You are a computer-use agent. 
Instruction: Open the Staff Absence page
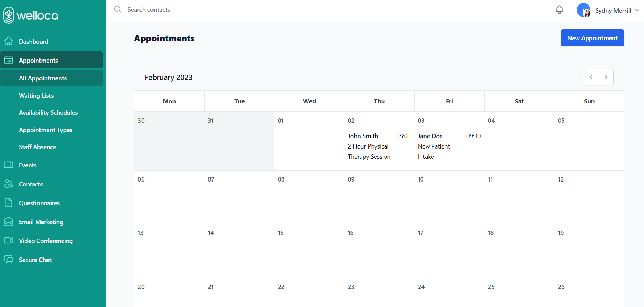tap(37, 147)
